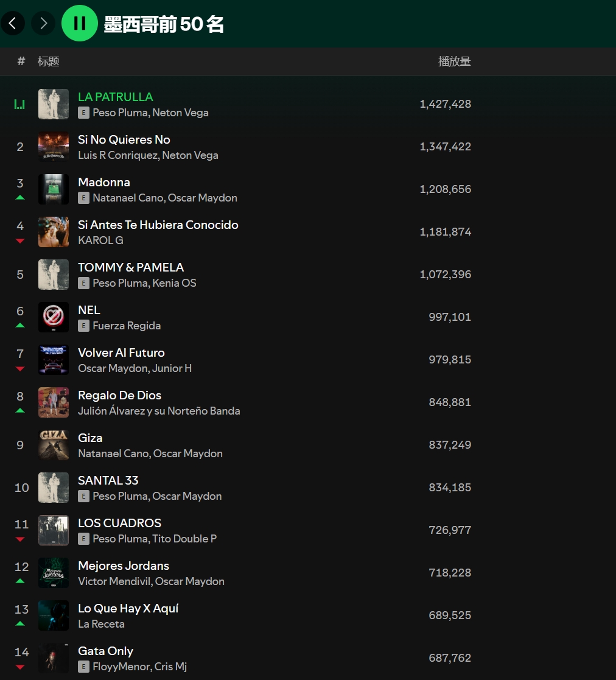Screen dimensions: 616x680
Task: Click Si No Quieres No album cover
Action: coord(54,147)
